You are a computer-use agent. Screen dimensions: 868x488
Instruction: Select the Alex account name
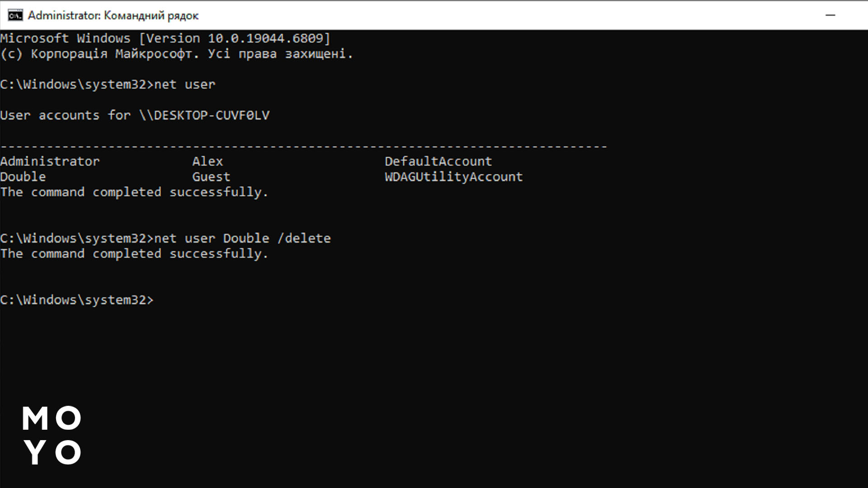point(208,161)
